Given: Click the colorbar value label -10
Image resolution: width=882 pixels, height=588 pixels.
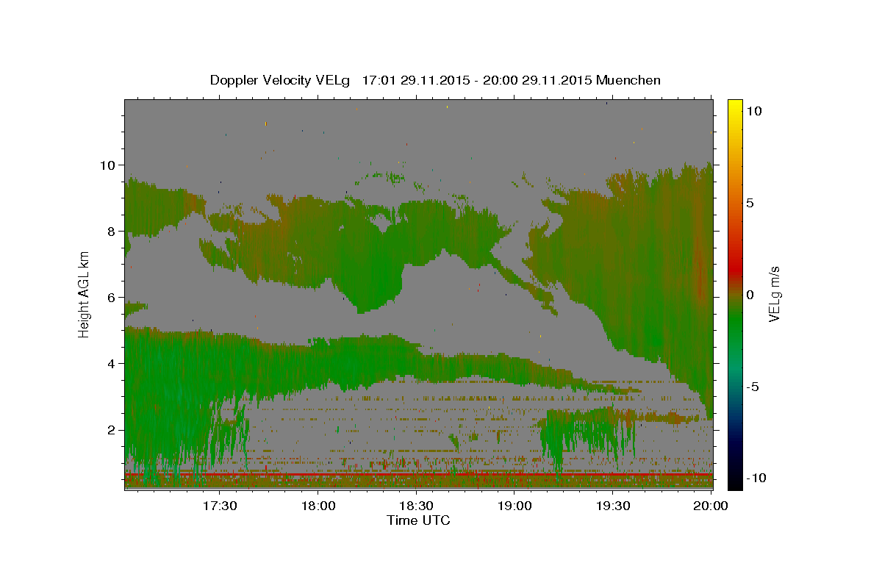Looking at the screenshot, I should point(756,478).
